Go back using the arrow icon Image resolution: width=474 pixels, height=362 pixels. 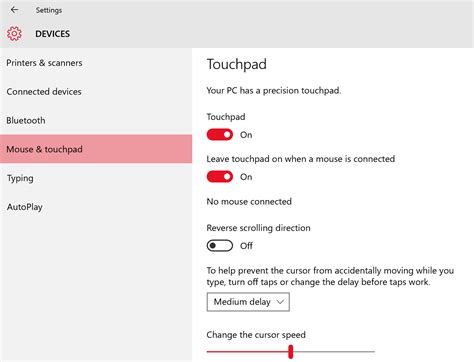click(x=14, y=10)
